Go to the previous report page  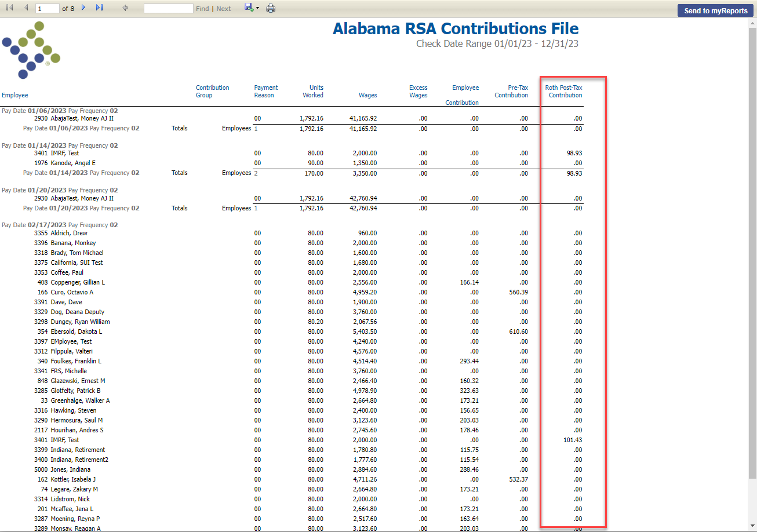pyautogui.click(x=26, y=8)
